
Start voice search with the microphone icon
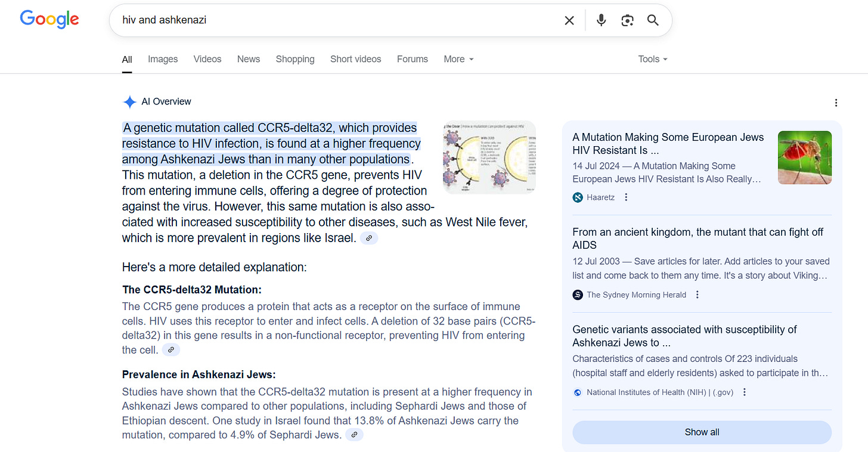click(601, 20)
